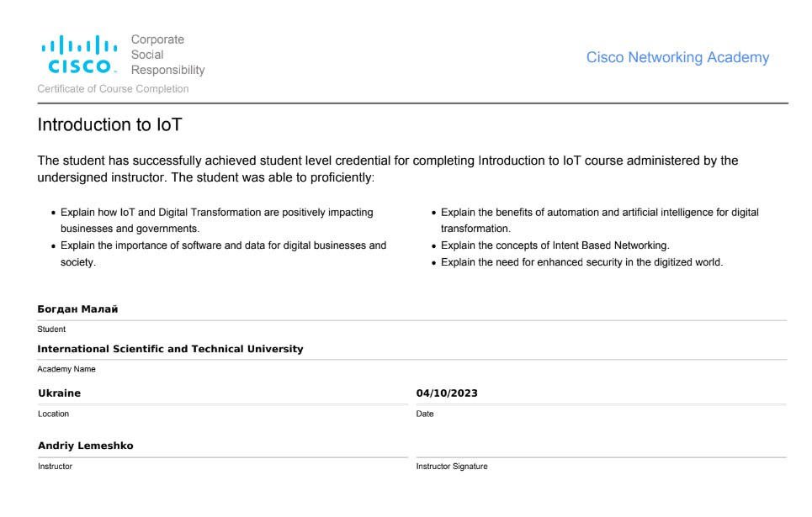Select 'Corporate Social Responsibility' text
Image resolution: width=812 pixels, height=517 pixels.
[167, 55]
